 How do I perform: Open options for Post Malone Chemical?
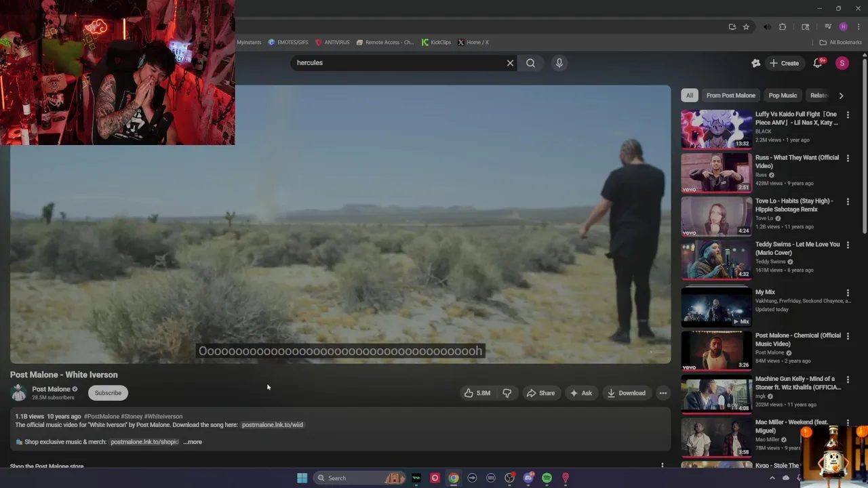pyautogui.click(x=847, y=335)
